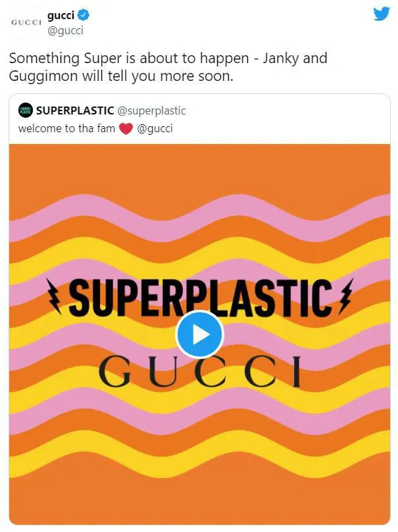Play the Superplastic Gucci video
This screenshot has height=532, width=398.
(x=199, y=335)
